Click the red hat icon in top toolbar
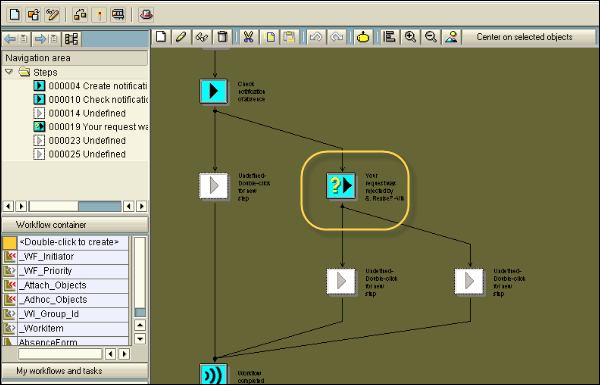The height and width of the screenshot is (385, 600). (146, 15)
